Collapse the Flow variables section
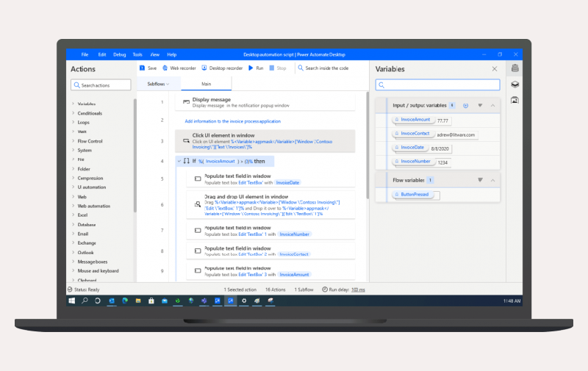 point(492,180)
